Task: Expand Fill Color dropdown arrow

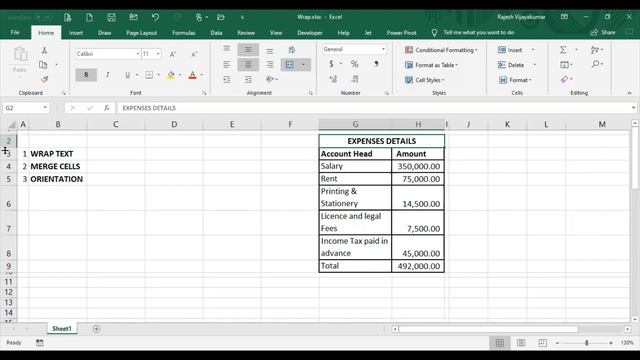Action: click(180, 75)
